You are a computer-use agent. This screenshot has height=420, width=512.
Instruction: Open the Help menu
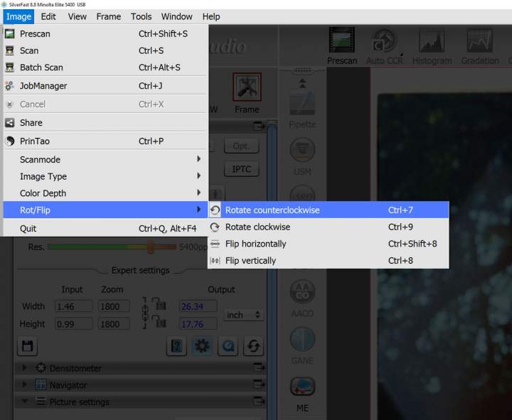(211, 16)
